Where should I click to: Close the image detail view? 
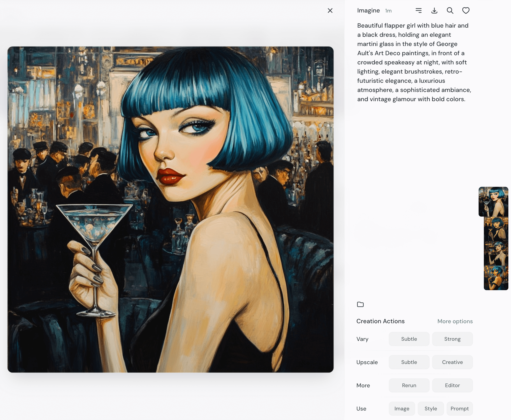(330, 11)
